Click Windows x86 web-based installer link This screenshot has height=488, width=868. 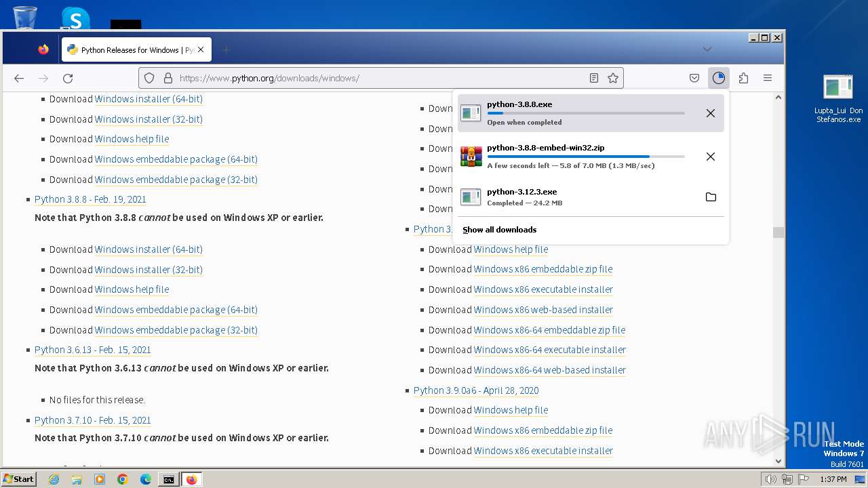click(x=543, y=310)
